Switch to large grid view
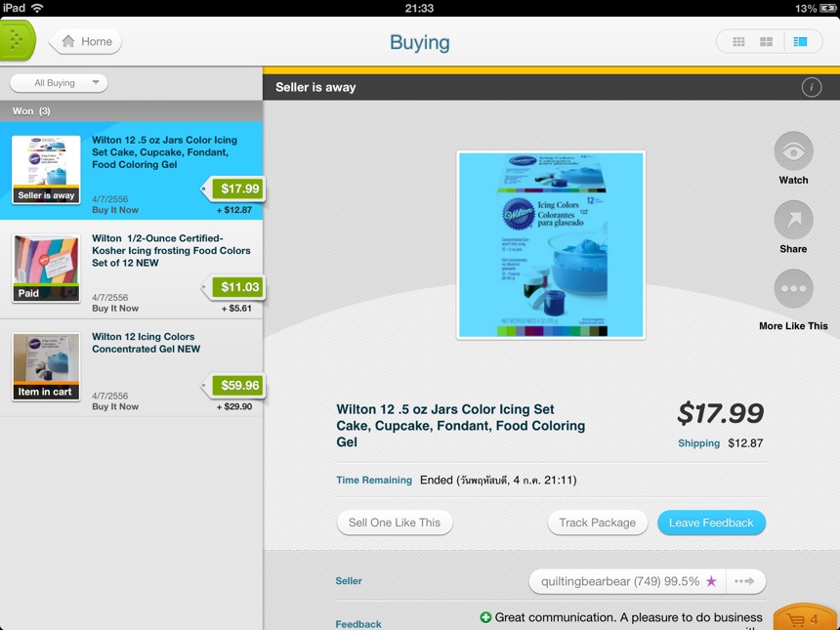This screenshot has width=840, height=630. coord(767,42)
